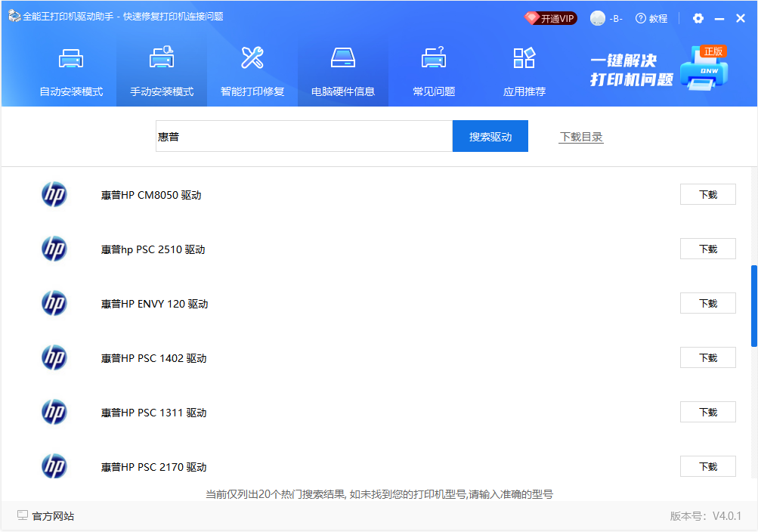The height and width of the screenshot is (532, 758).
Task: Click HP logo beside PSC 2510 driver
Action: 54,249
